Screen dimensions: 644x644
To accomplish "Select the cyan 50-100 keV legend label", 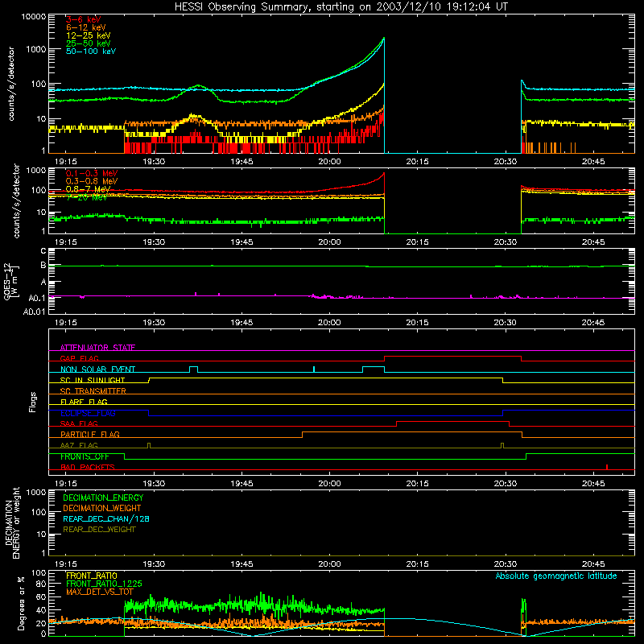I will (91, 52).
